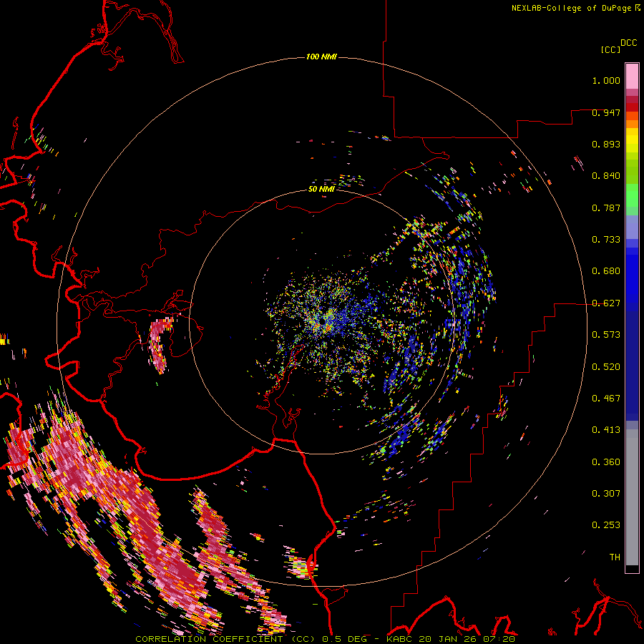Pick the lavender segment of the color bar
644x644 pixels.
[x=632, y=227]
